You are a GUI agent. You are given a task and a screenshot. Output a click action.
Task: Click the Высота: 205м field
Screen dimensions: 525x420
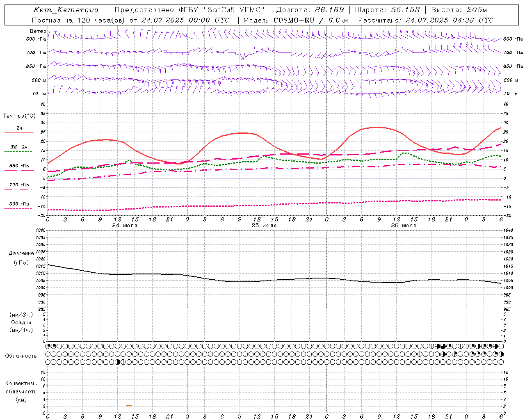459,10
